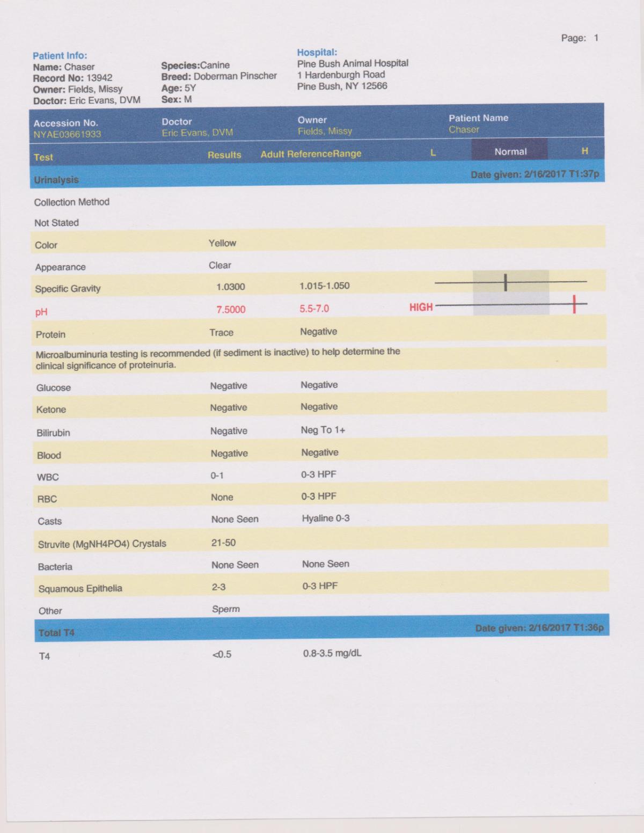
Task: Click the Total T4 date given 2/16/2017 T1:36p
Action: [x=539, y=627]
